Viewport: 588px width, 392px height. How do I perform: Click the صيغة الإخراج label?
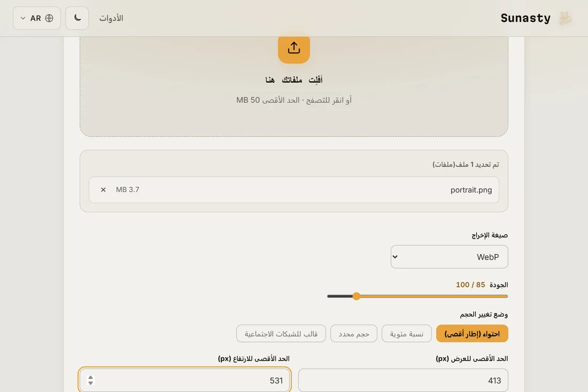click(489, 235)
